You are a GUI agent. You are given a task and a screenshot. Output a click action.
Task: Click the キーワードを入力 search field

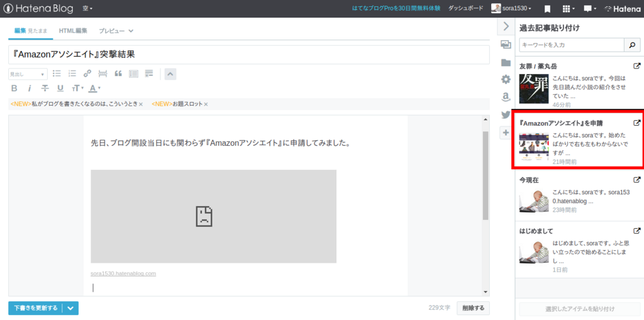pyautogui.click(x=572, y=45)
